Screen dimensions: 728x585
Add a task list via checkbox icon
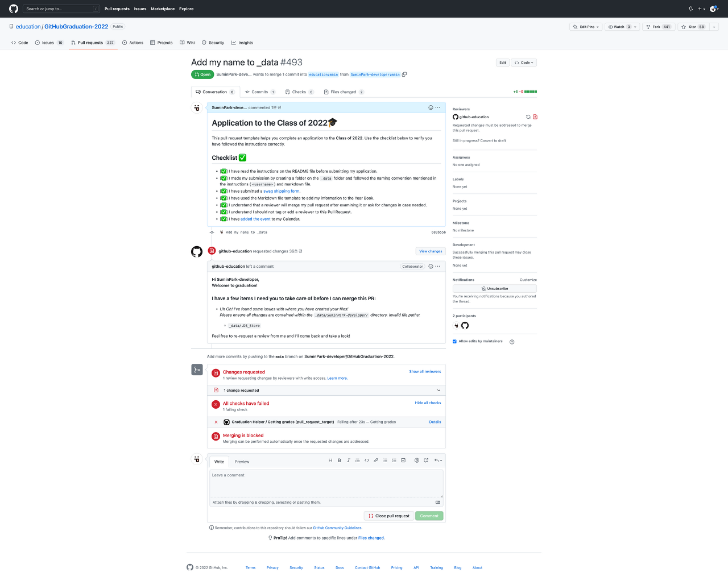coord(403,460)
